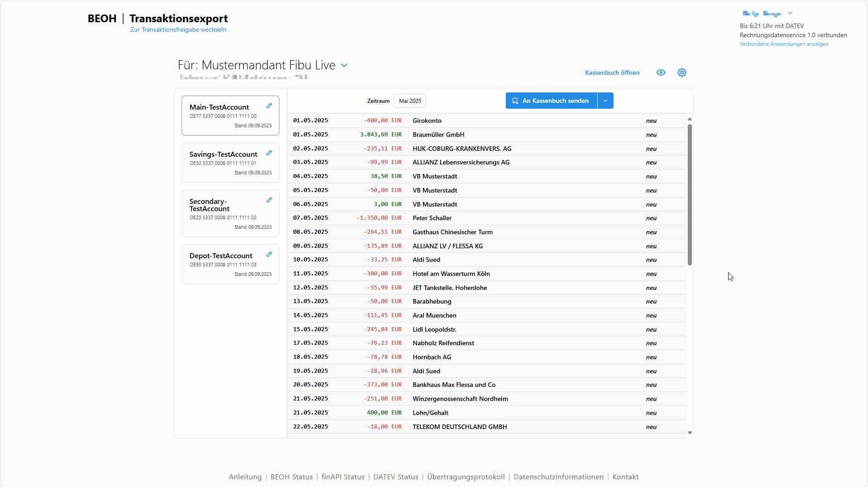This screenshot has height=487, width=868.
Task: Select the Secondary-TestAccount card
Action: coord(230,213)
